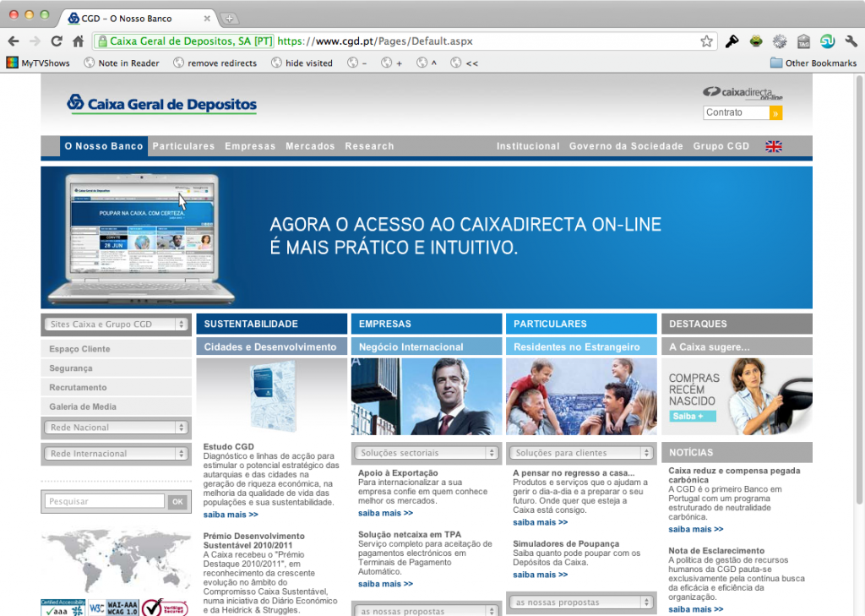Bookmark this page with star icon
This screenshot has width=865, height=616.
pos(706,41)
